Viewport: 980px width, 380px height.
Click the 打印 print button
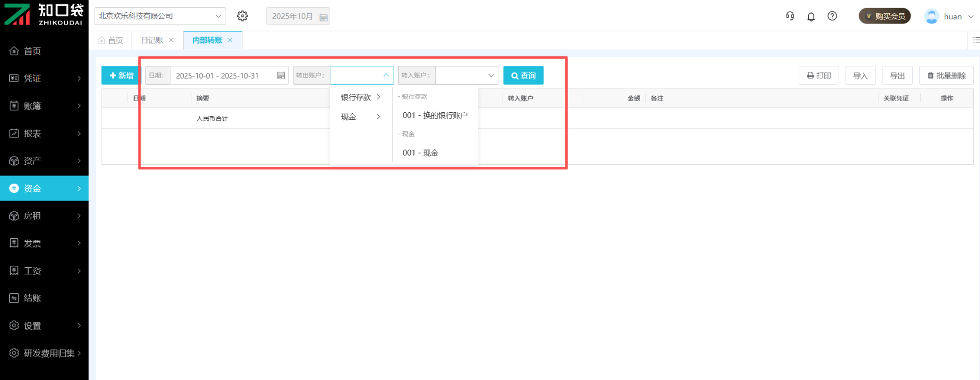(819, 75)
